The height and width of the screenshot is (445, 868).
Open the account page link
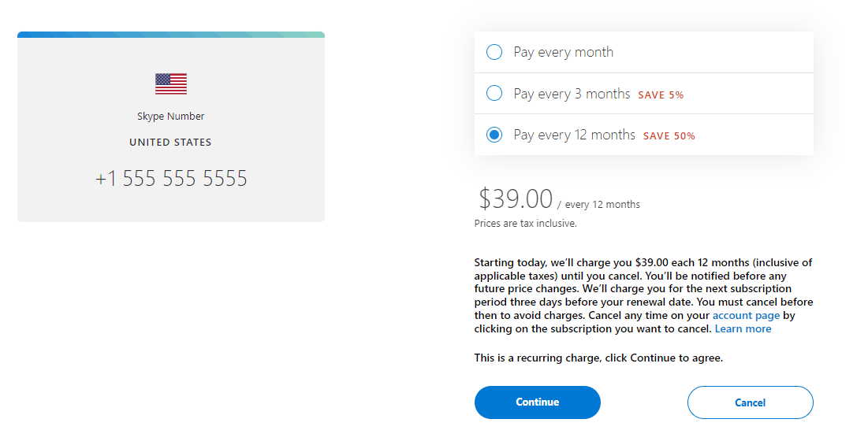click(x=746, y=316)
